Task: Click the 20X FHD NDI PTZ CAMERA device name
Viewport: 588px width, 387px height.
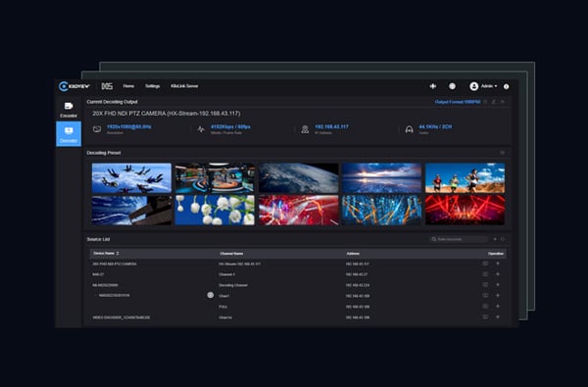Action: click(115, 264)
